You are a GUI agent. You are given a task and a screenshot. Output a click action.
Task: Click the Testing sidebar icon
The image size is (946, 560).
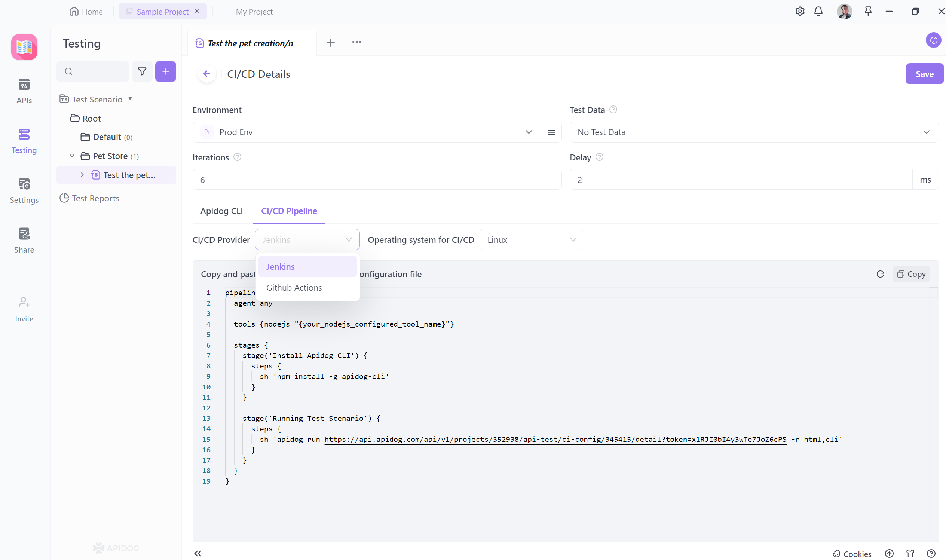[x=24, y=141]
